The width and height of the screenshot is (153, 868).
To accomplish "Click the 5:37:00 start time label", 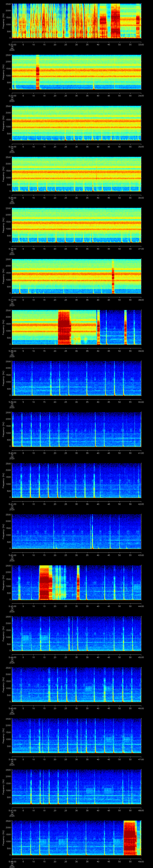I will click(x=12, y=300).
